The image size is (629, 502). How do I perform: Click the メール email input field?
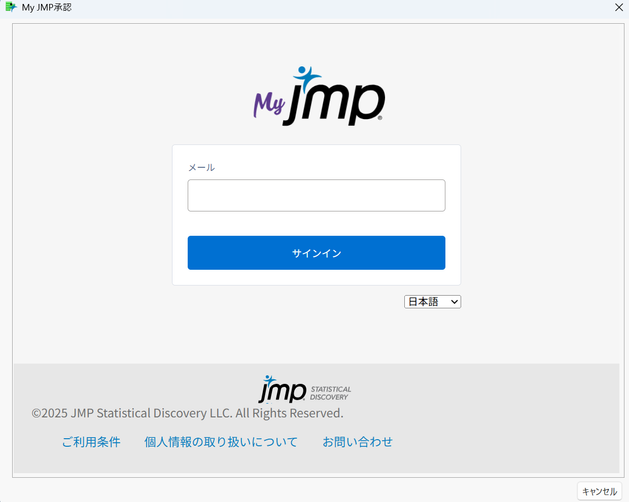pyautogui.click(x=316, y=195)
